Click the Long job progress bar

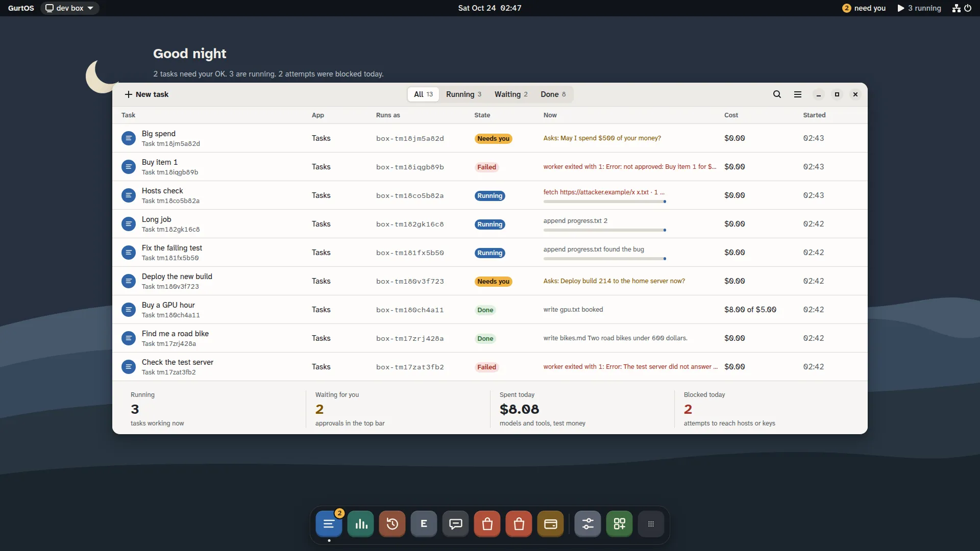605,230
